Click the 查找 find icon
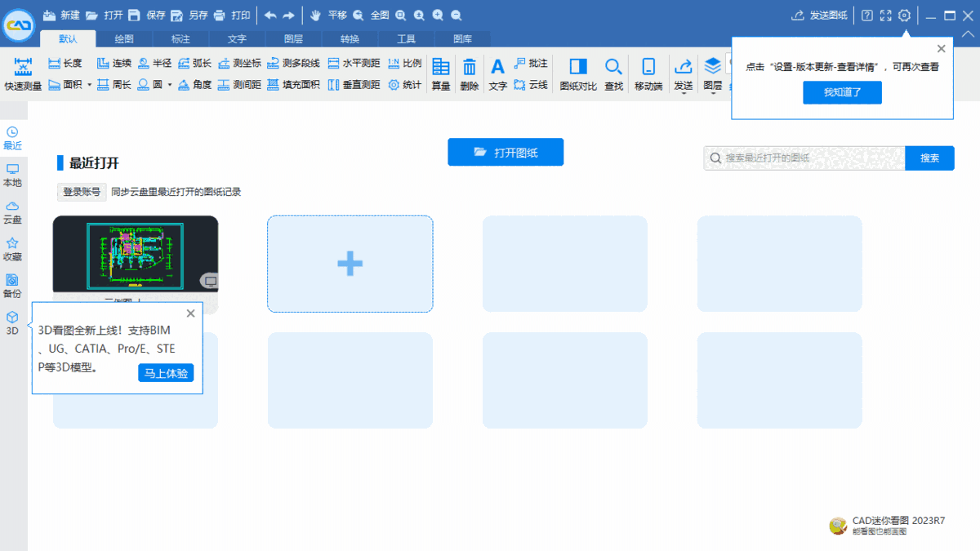Image resolution: width=980 pixels, height=551 pixels. pos(613,73)
